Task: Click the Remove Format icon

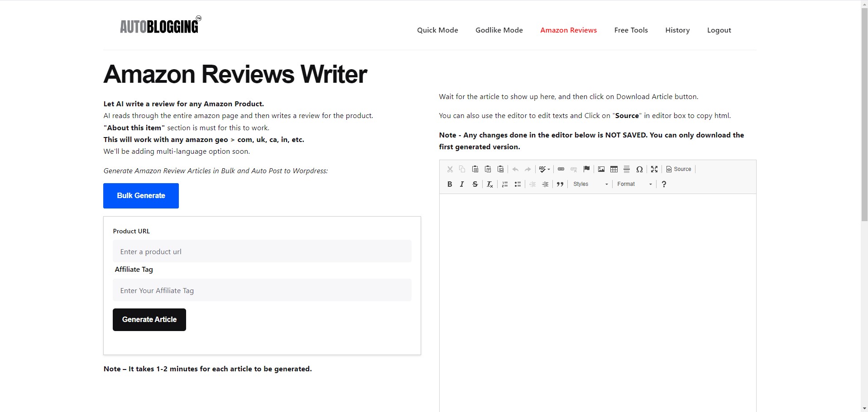Action: (x=489, y=184)
